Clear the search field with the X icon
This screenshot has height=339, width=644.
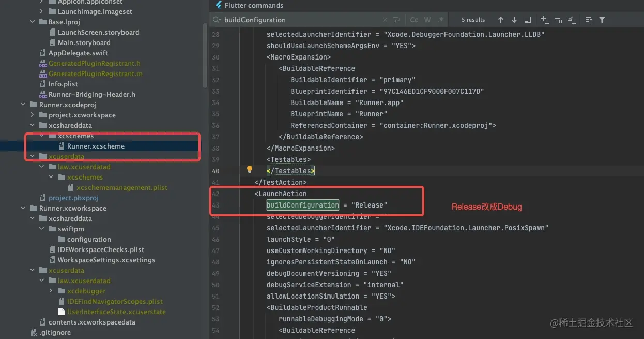pyautogui.click(x=385, y=20)
